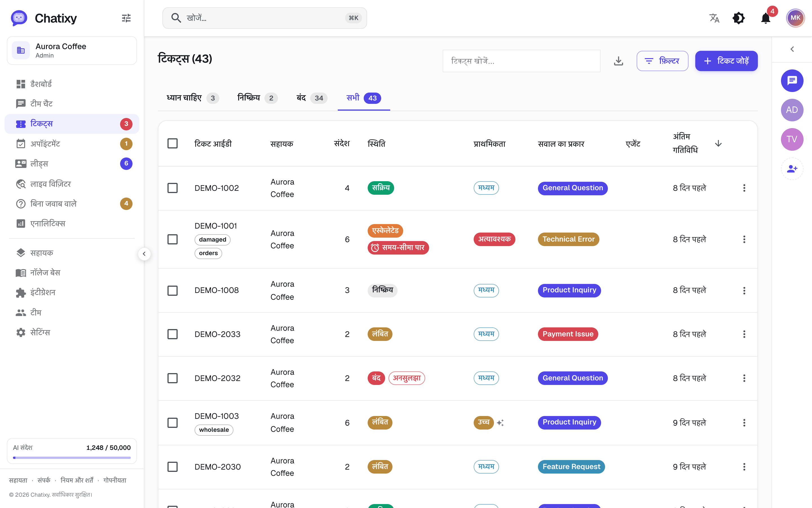The width and height of the screenshot is (812, 508).
Task: Open the DEMO-1008 row actions menu
Action: pyautogui.click(x=744, y=290)
